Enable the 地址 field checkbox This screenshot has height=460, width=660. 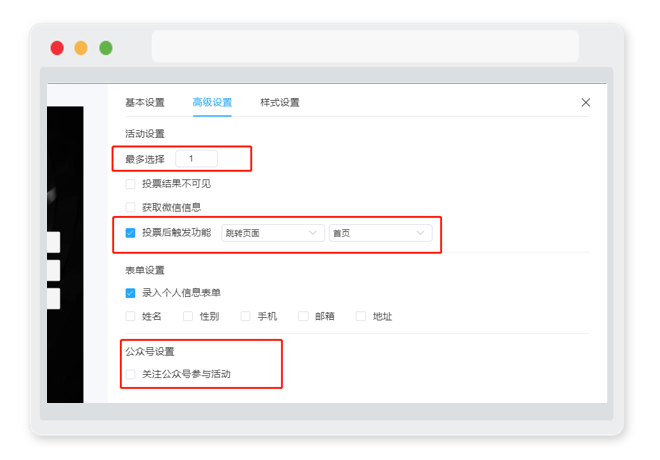click(361, 316)
